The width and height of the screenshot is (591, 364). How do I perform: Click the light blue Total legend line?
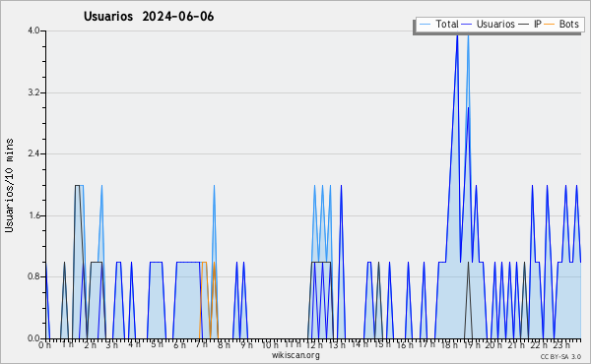[425, 25]
